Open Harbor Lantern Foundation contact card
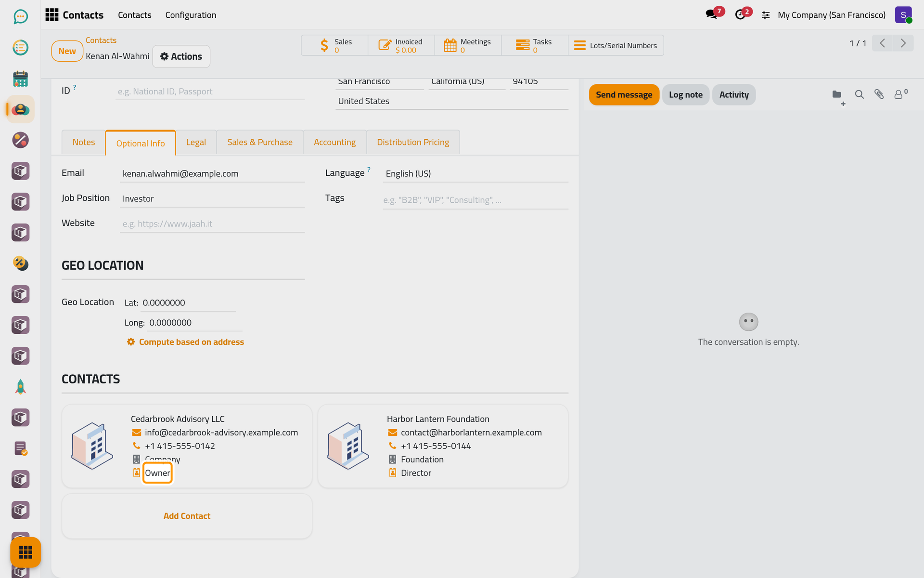This screenshot has width=924, height=578. (x=443, y=446)
